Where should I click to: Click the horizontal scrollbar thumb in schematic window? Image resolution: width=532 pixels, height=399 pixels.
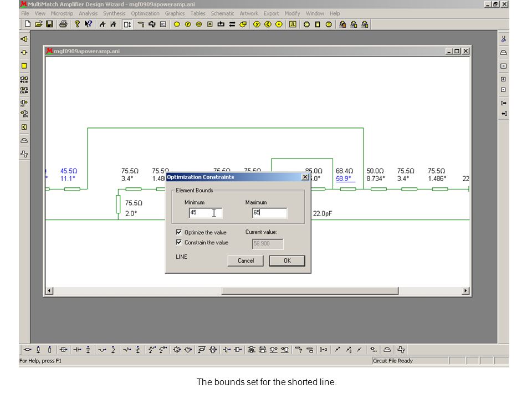[310, 291]
